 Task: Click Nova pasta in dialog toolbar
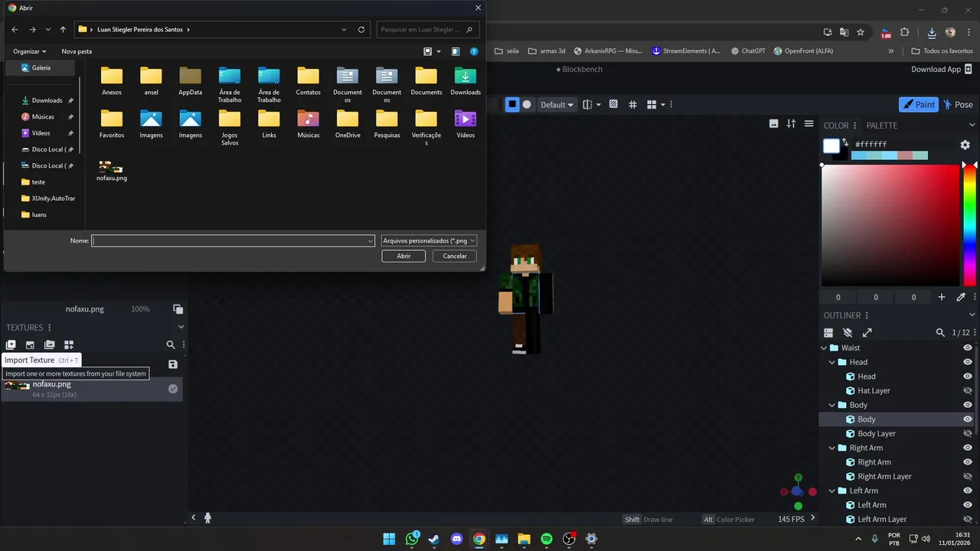click(77, 51)
